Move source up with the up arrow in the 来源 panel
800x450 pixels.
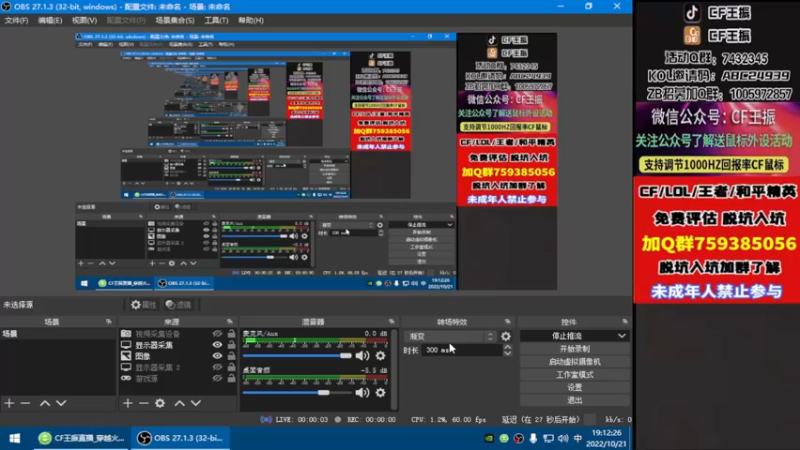click(x=180, y=403)
